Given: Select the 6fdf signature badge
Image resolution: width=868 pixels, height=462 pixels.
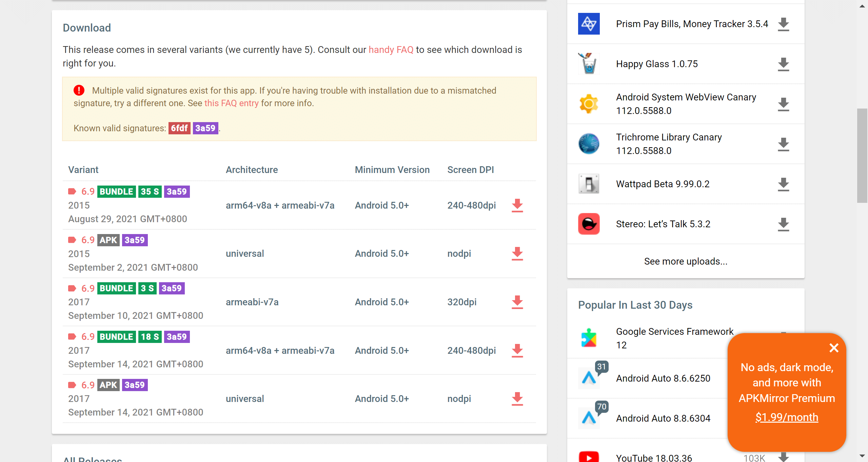Looking at the screenshot, I should (x=179, y=128).
